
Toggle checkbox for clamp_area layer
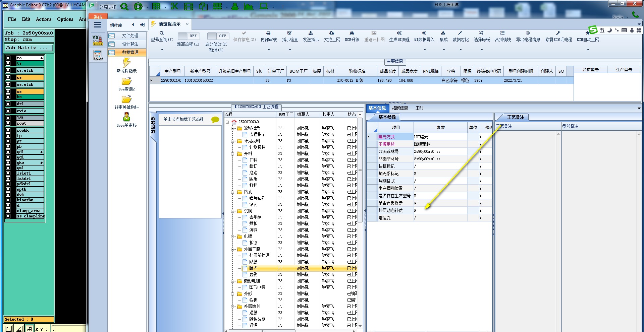(x=8, y=211)
